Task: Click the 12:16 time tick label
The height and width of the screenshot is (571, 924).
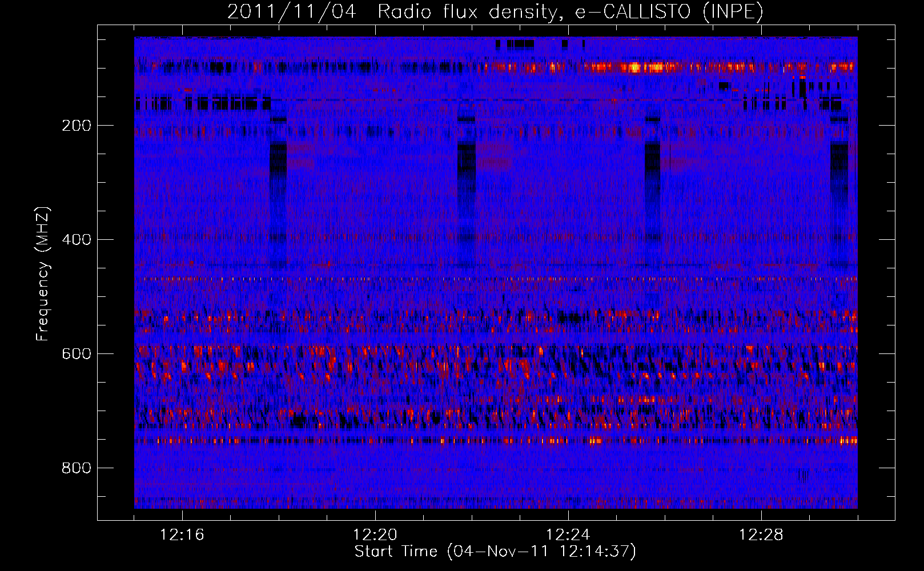Action: tap(182, 535)
